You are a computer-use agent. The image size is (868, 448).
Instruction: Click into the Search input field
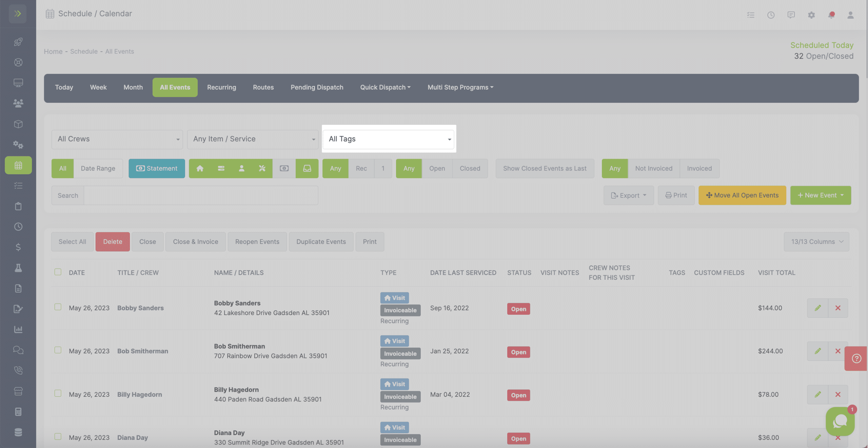[x=201, y=195]
